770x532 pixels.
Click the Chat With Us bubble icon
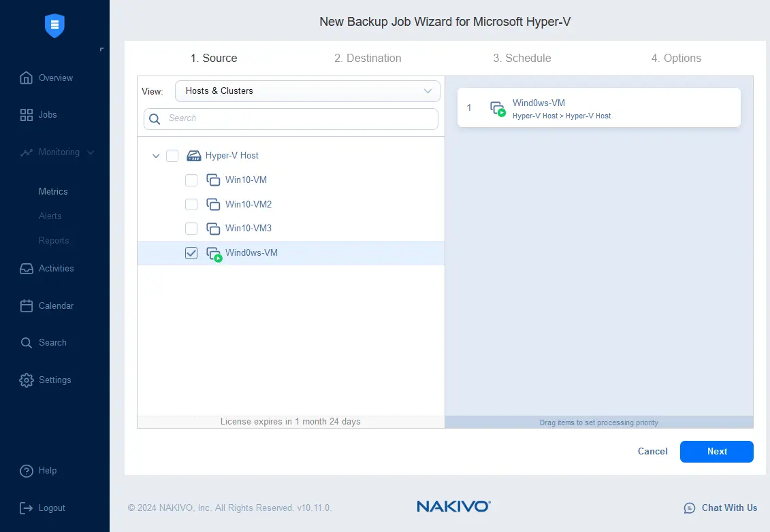pyautogui.click(x=690, y=508)
